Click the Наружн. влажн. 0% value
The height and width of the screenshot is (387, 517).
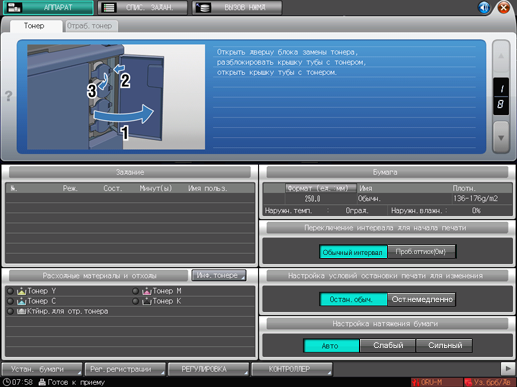tap(476, 211)
